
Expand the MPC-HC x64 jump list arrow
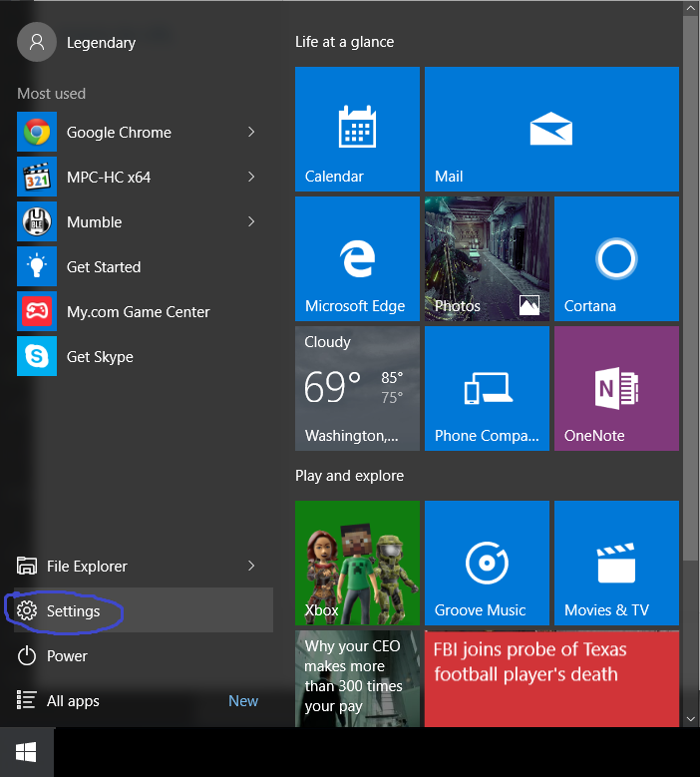click(x=251, y=177)
